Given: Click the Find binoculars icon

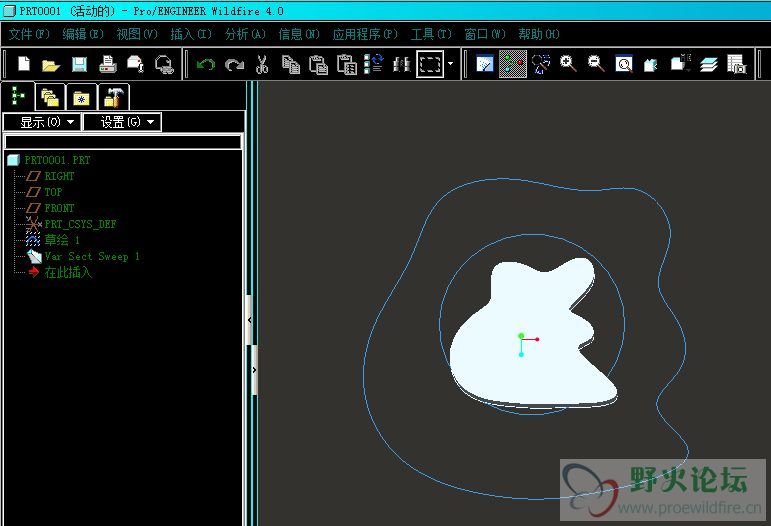Looking at the screenshot, I should point(402,64).
